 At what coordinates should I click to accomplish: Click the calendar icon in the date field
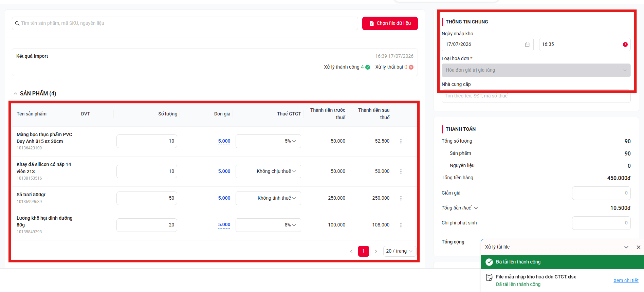527,44
